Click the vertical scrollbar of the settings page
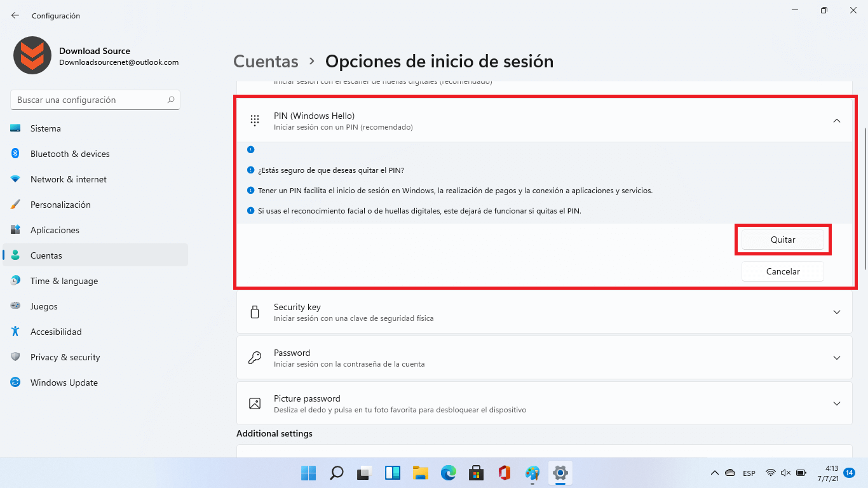This screenshot has width=868, height=488. pyautogui.click(x=865, y=199)
